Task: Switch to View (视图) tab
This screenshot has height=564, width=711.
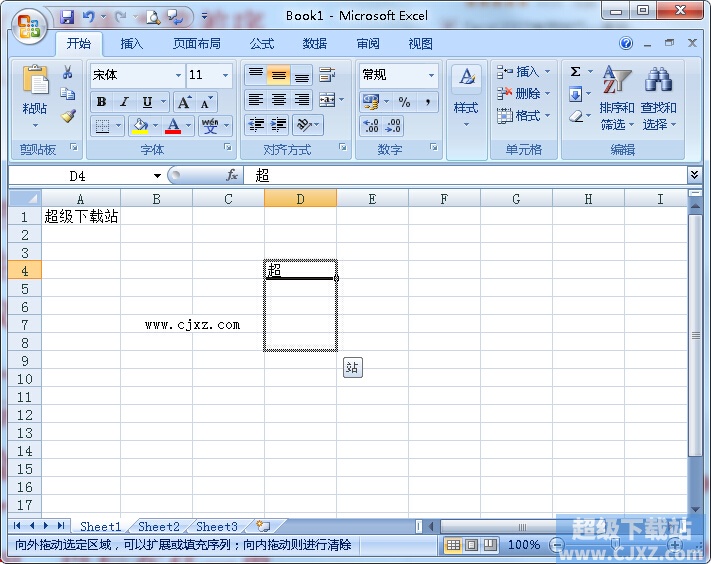Action: coord(420,44)
